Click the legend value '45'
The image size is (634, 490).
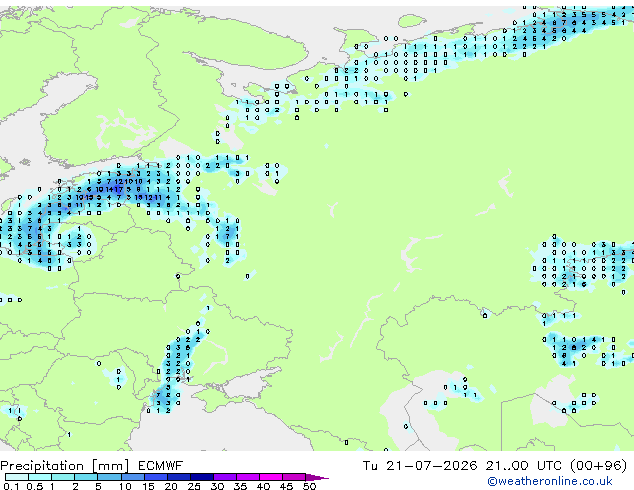pos(286,486)
